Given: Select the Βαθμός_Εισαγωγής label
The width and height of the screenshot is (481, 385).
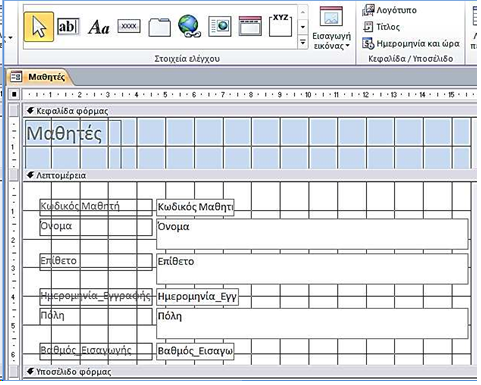Looking at the screenshot, I should coord(96,351).
